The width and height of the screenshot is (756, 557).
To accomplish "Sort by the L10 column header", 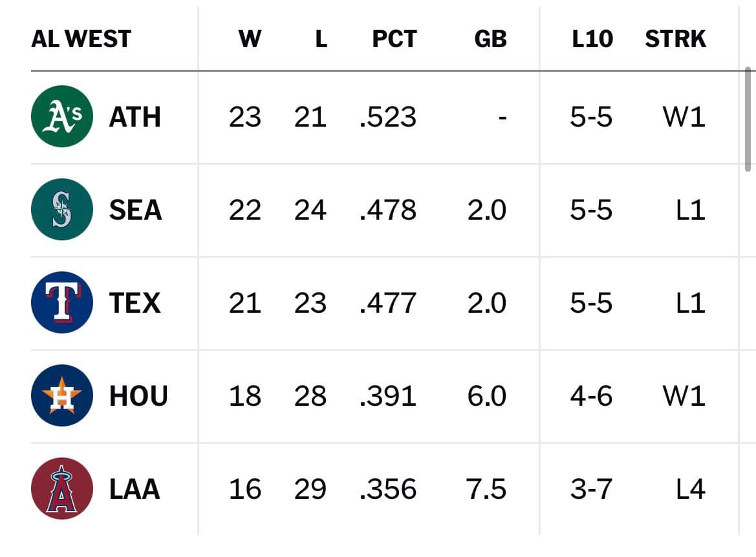I will pyautogui.click(x=592, y=39).
